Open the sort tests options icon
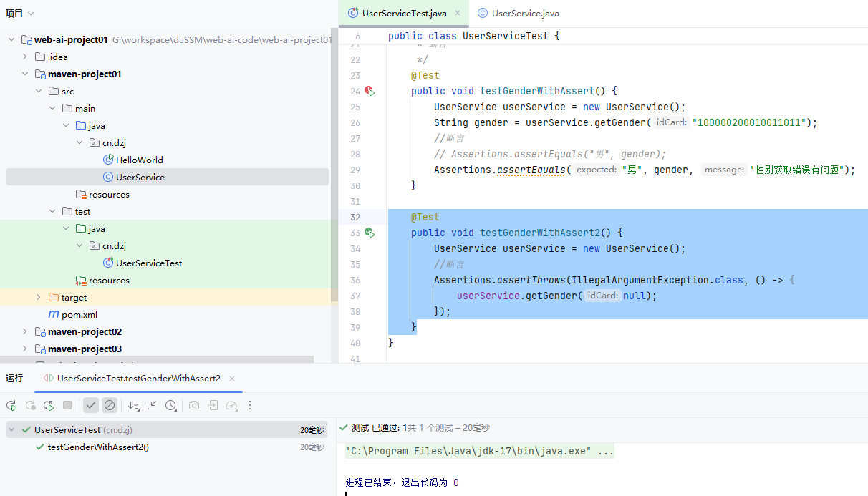Image resolution: width=868 pixels, height=496 pixels. 133,406
